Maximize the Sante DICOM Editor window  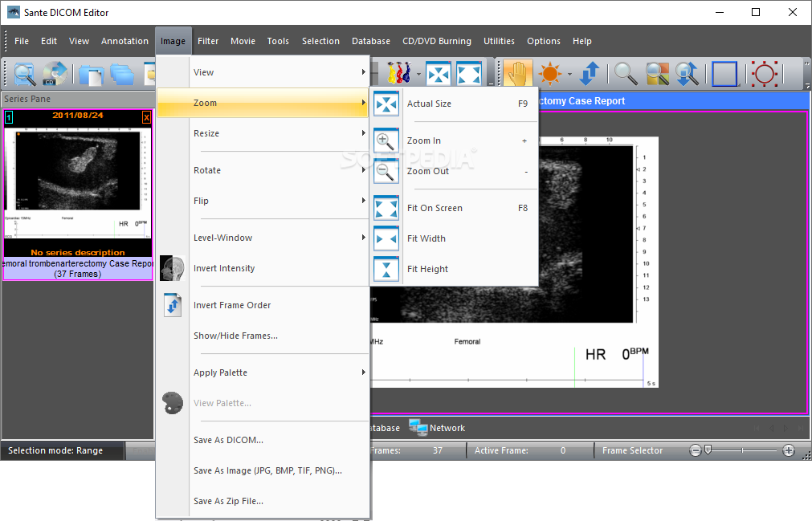pyautogui.click(x=756, y=12)
